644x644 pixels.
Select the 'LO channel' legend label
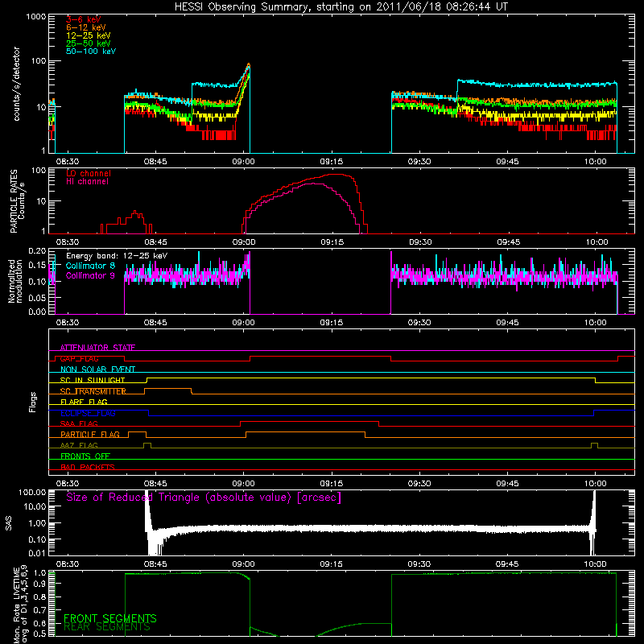point(89,173)
